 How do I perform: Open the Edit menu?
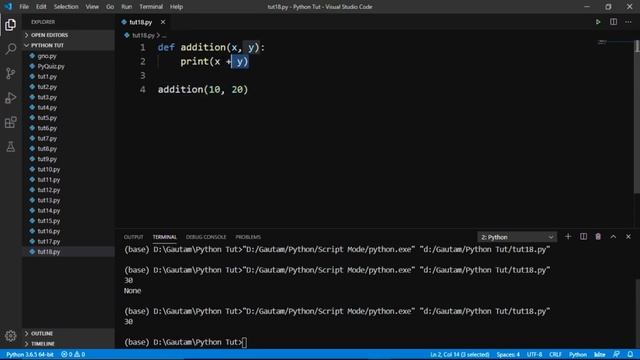point(41,7)
